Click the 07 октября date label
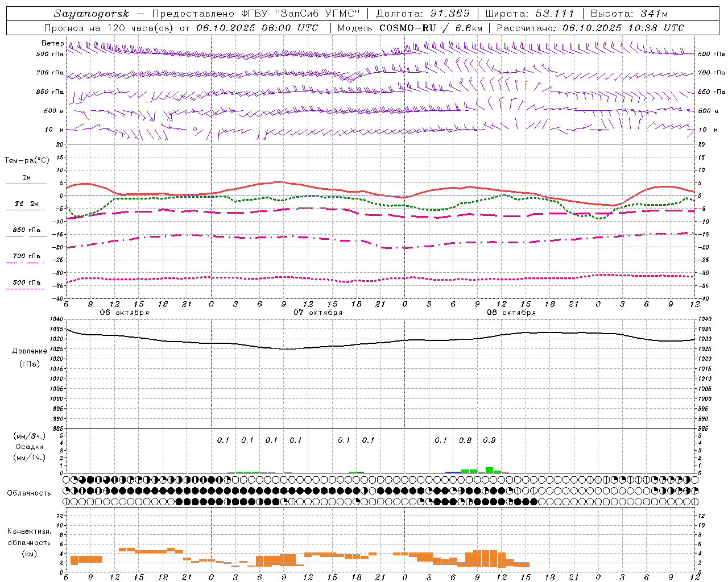 click(x=318, y=313)
